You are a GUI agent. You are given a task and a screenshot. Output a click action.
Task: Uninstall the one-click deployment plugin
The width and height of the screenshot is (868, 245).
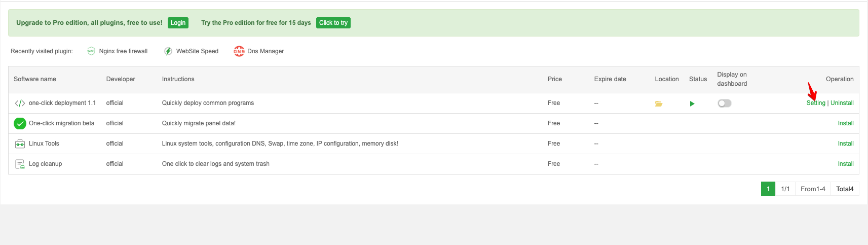842,103
